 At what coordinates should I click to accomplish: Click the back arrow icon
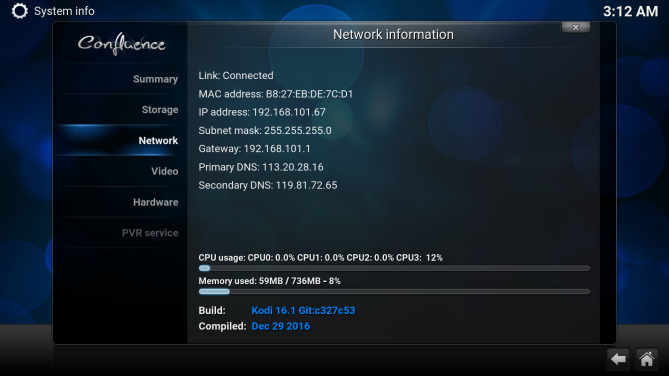tap(618, 359)
